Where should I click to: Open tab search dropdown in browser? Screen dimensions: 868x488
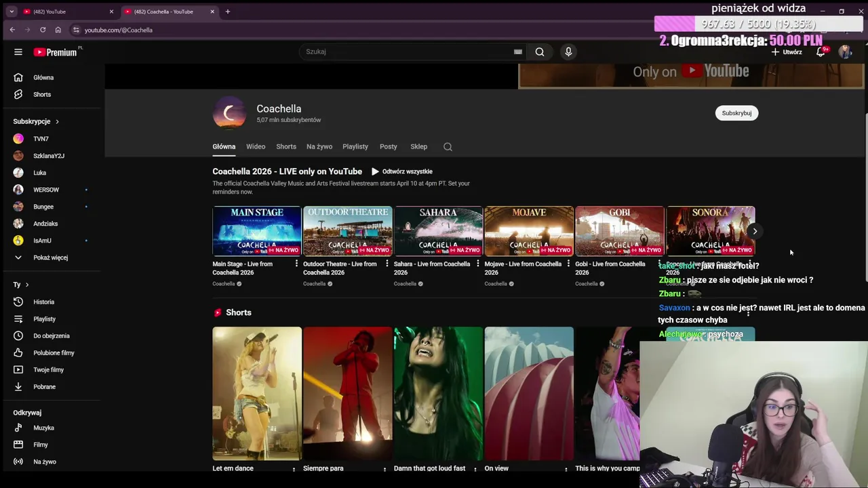12,12
